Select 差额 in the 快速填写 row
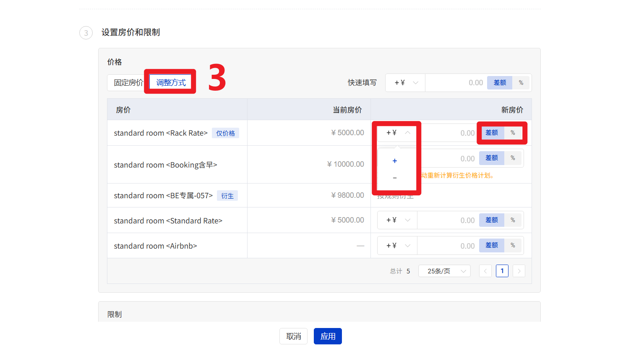The height and width of the screenshot is (349, 644). (x=500, y=83)
